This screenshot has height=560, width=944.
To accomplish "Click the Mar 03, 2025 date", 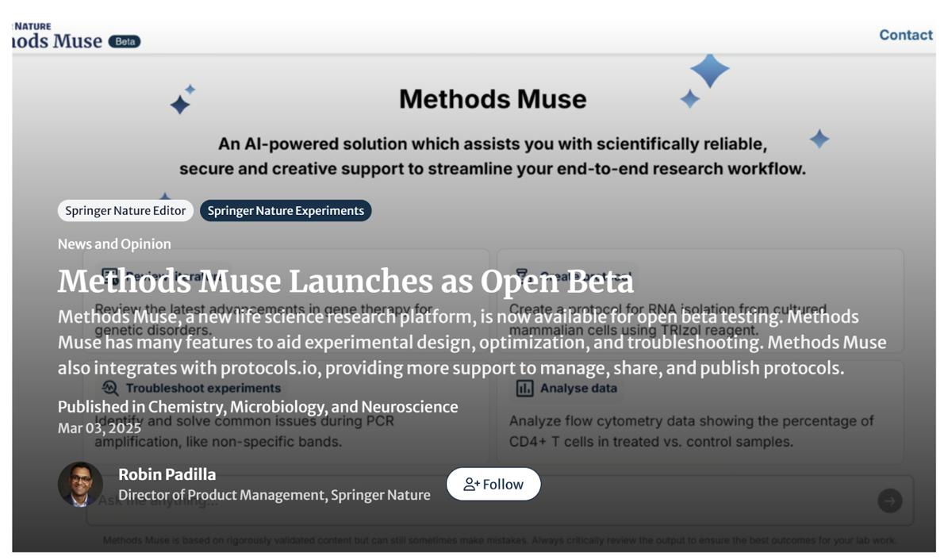I will 99,428.
